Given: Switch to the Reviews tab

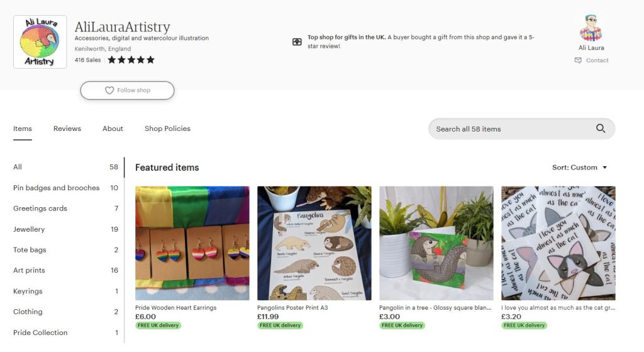Looking at the screenshot, I should [x=67, y=128].
